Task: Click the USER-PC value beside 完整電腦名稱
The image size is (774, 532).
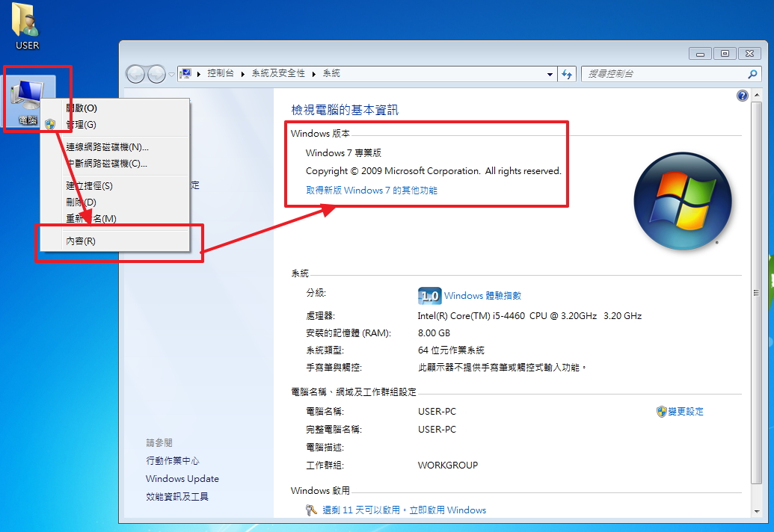Action: point(437,429)
